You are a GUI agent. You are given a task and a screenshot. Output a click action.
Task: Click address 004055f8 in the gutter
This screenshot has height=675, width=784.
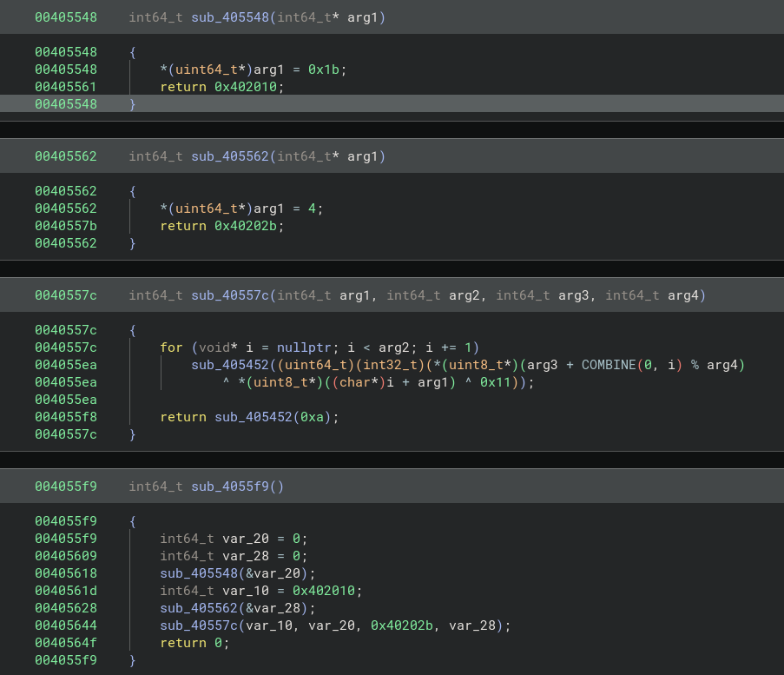click(x=66, y=417)
